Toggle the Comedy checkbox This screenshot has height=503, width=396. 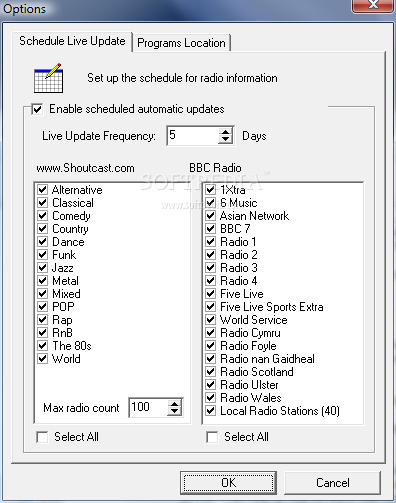42,216
